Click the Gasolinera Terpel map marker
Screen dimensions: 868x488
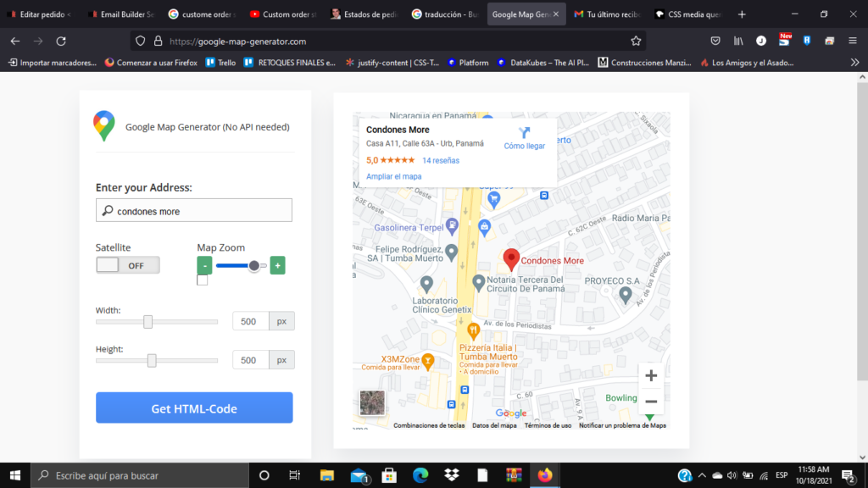pyautogui.click(x=452, y=225)
